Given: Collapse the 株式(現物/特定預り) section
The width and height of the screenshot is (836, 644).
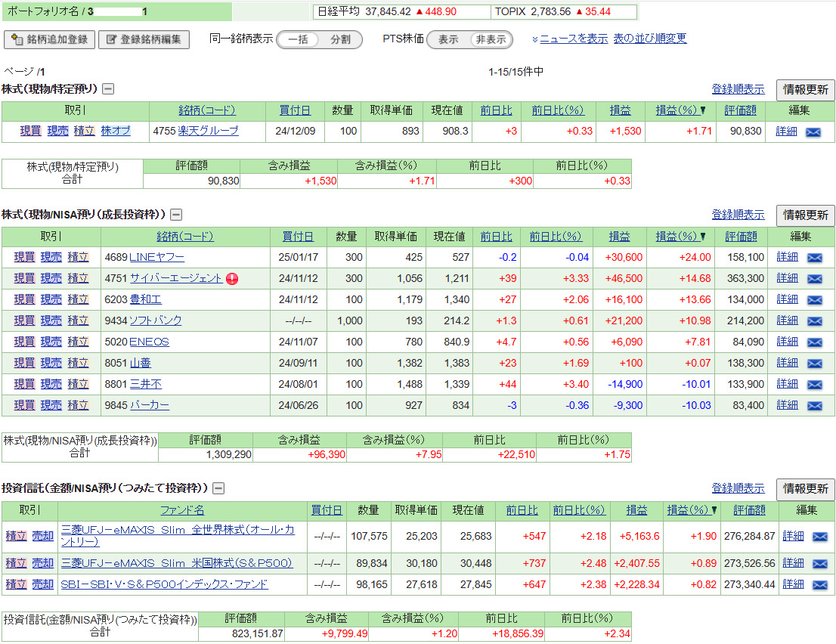Looking at the screenshot, I should pos(108,89).
